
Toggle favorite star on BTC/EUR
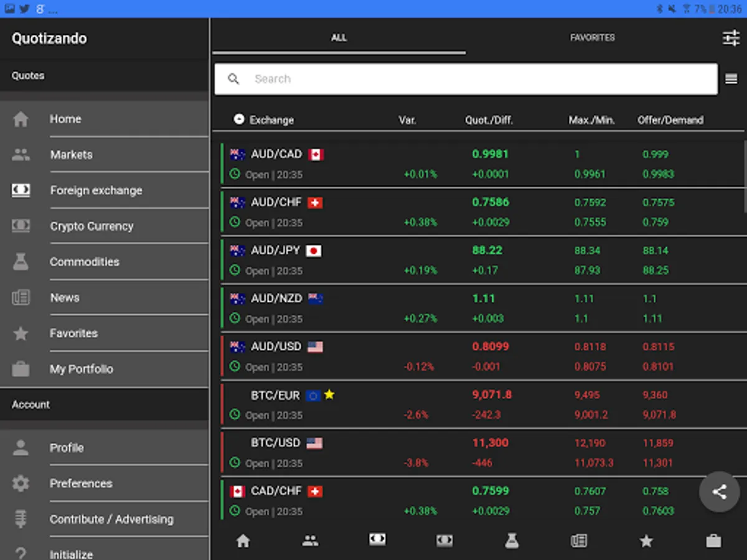tap(329, 394)
